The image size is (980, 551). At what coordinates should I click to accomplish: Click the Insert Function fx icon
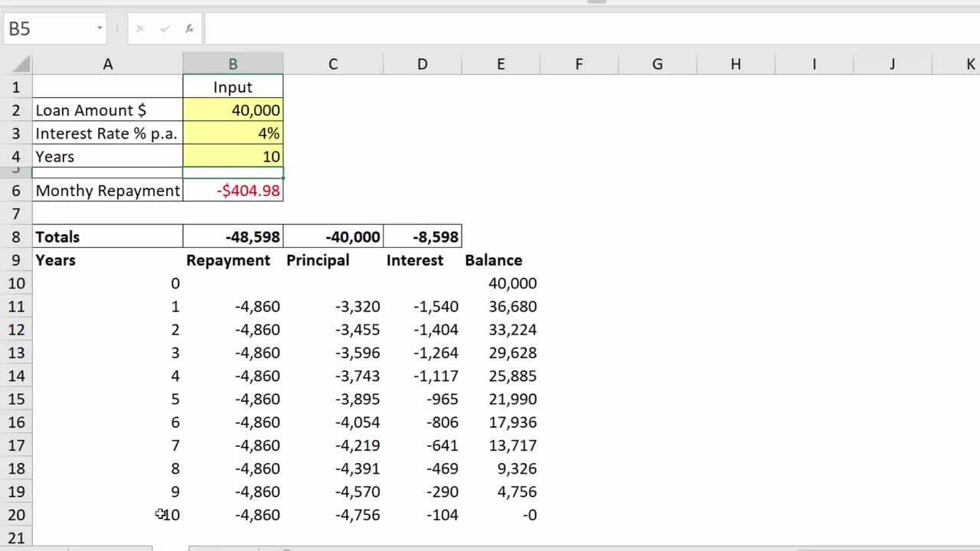point(189,29)
